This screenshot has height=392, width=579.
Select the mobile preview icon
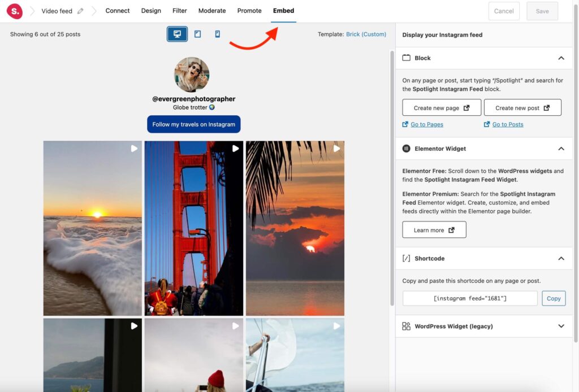pyautogui.click(x=217, y=34)
